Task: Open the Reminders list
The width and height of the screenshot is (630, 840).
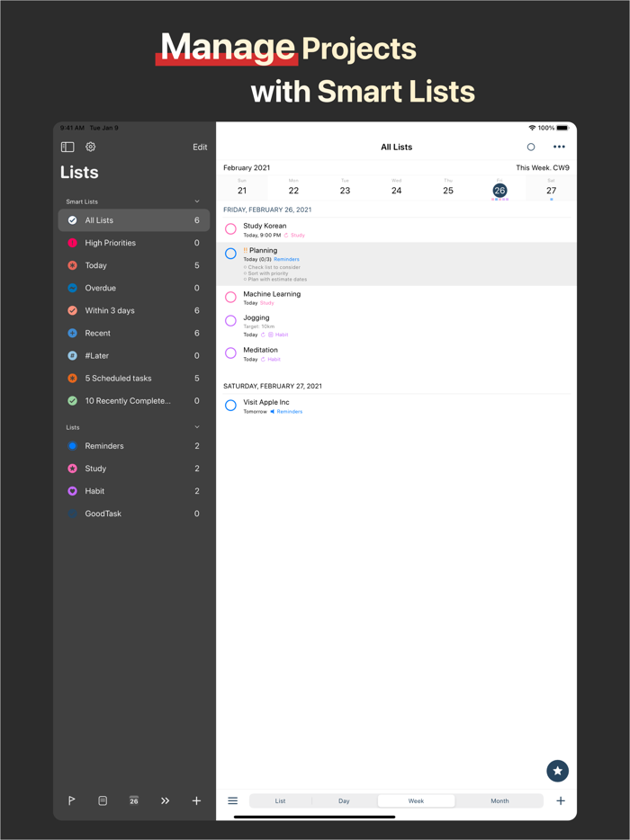Action: tap(134, 446)
